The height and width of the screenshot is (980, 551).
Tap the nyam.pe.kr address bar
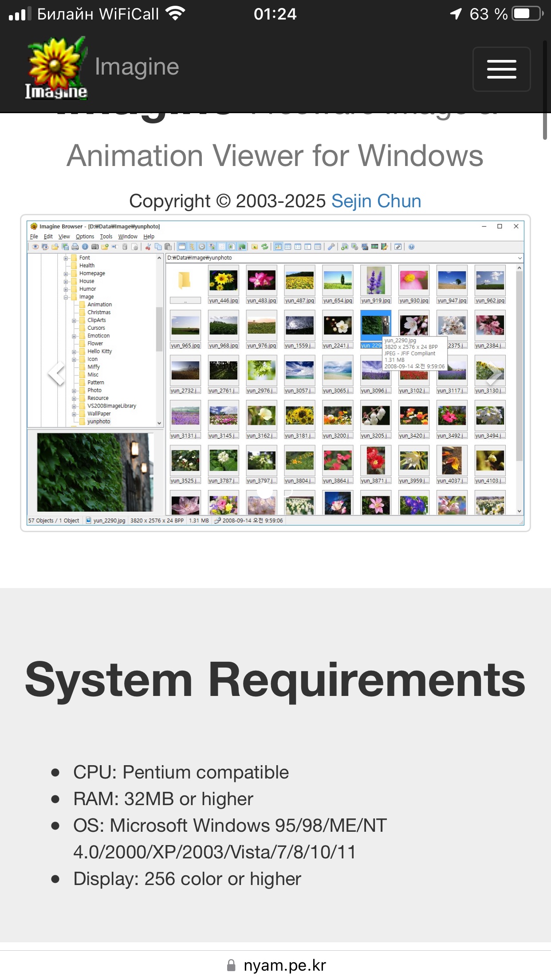pos(275,965)
